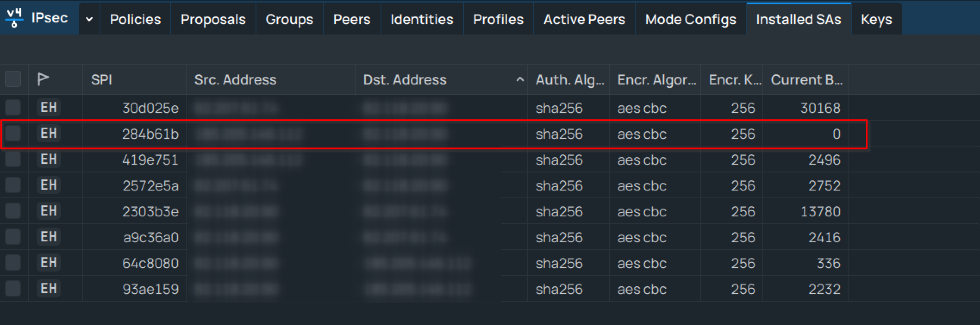Go to the Keys tab
Screen dimensions: 980x325
[876, 19]
